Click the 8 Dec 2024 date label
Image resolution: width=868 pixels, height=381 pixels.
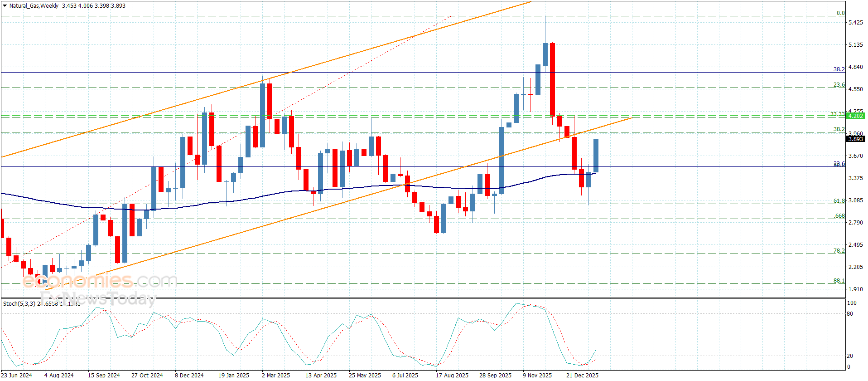(x=189, y=376)
